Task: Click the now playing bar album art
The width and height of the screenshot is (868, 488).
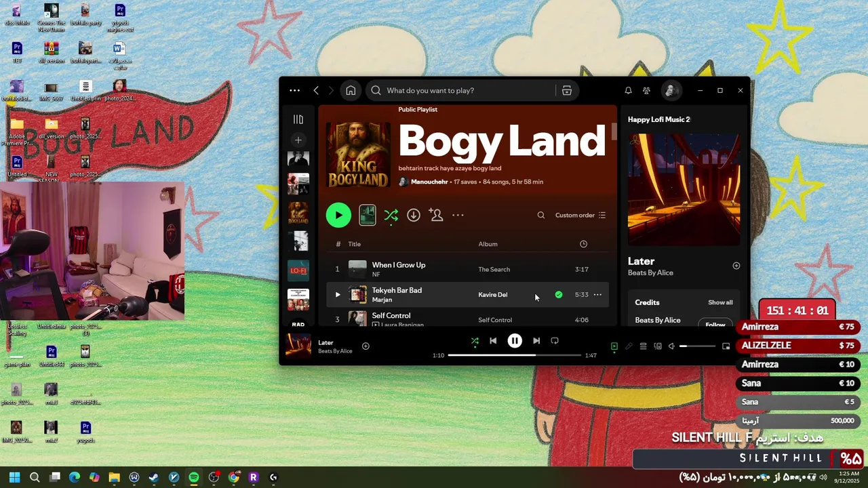Action: [x=298, y=346]
